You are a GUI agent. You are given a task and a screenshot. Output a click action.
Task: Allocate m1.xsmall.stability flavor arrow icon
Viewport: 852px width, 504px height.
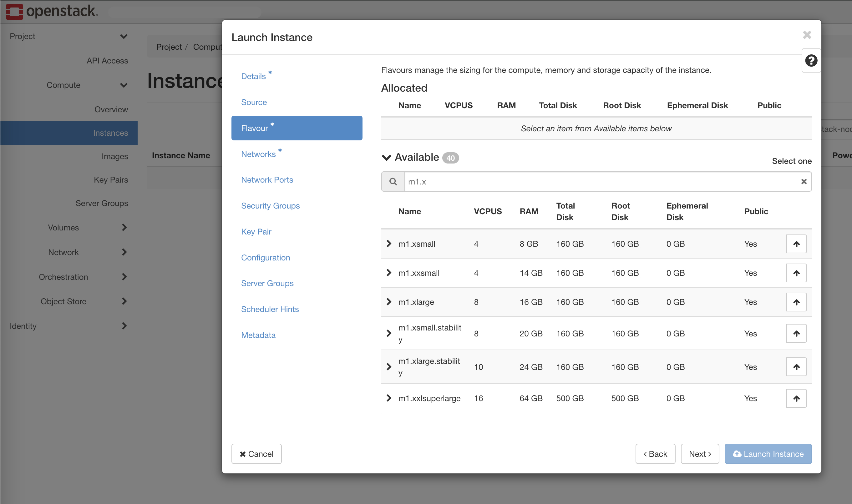[x=796, y=333]
